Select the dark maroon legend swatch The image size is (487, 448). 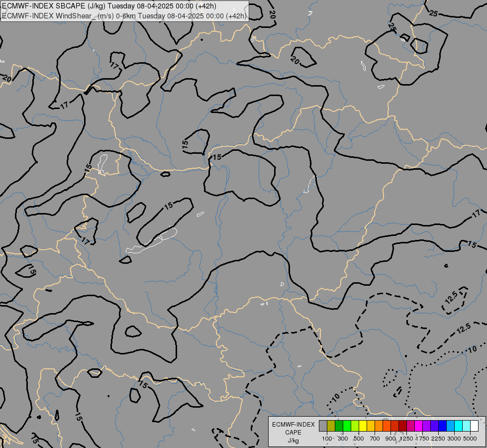[x=402, y=426]
